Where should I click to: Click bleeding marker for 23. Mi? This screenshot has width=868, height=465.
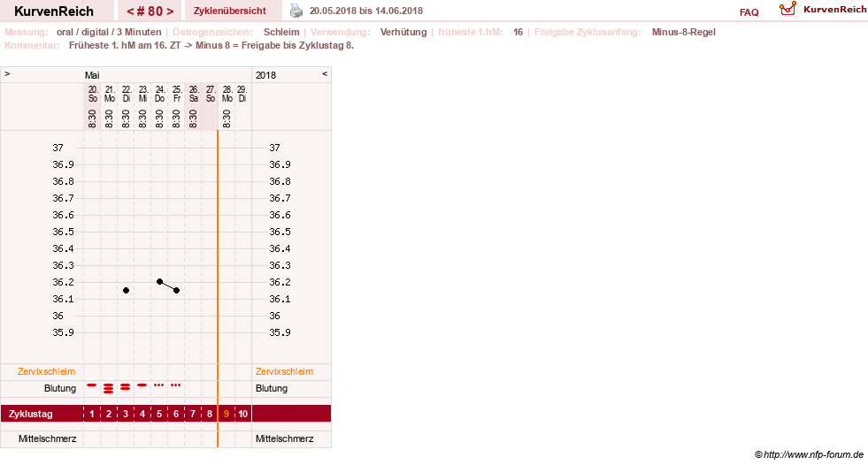tap(142, 385)
